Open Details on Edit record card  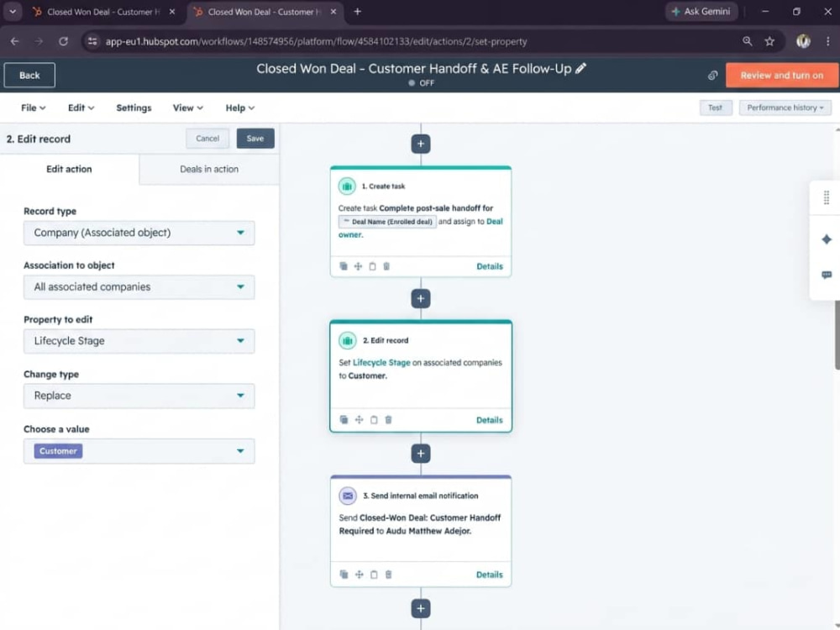click(490, 420)
